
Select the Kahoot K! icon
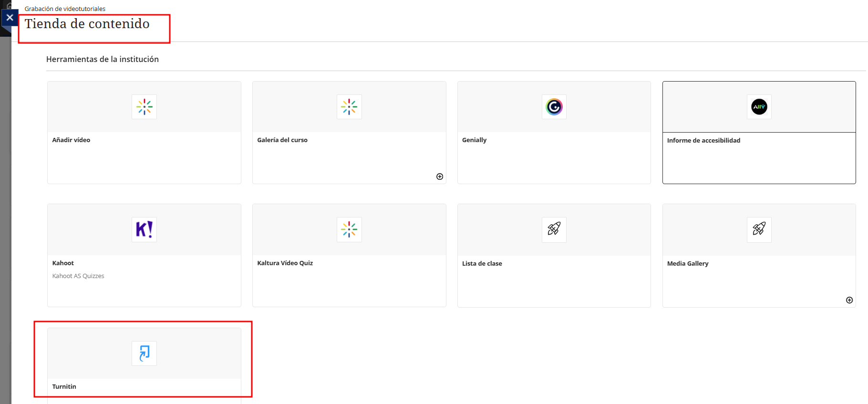144,229
